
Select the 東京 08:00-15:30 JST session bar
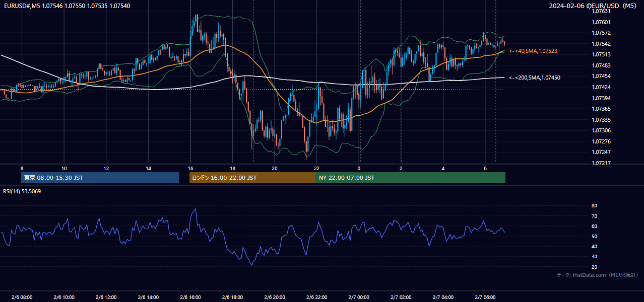(100, 178)
